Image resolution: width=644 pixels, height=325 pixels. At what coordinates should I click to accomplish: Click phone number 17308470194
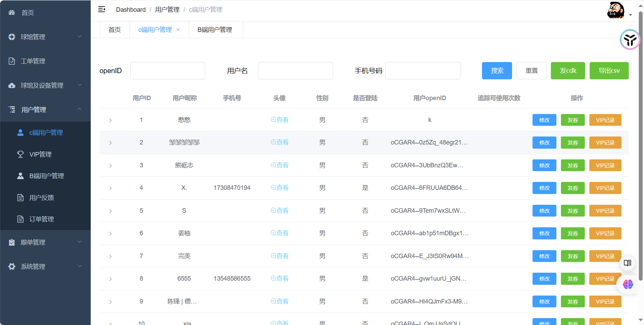[x=232, y=188]
